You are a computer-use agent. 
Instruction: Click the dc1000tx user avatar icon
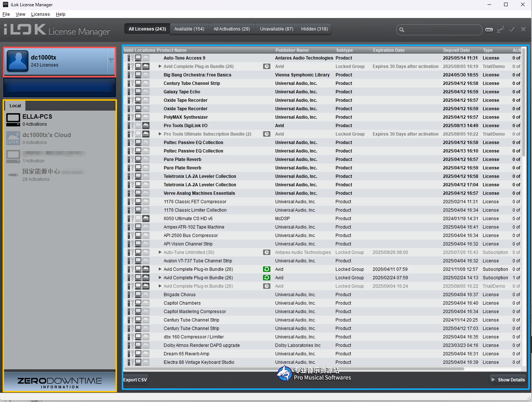click(18, 61)
